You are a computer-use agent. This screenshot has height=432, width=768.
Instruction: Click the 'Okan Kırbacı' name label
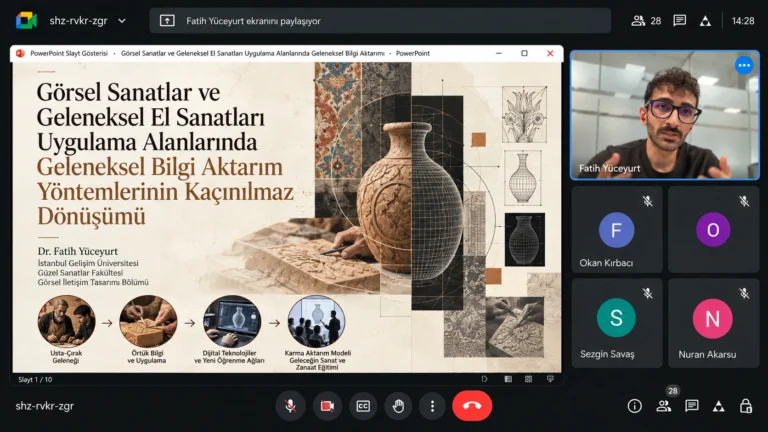pos(606,263)
